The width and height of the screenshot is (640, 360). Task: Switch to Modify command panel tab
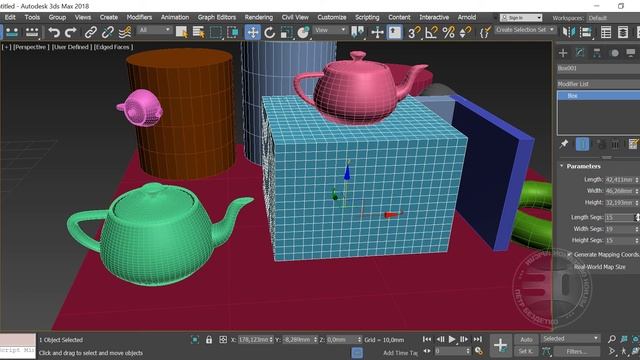(580, 53)
